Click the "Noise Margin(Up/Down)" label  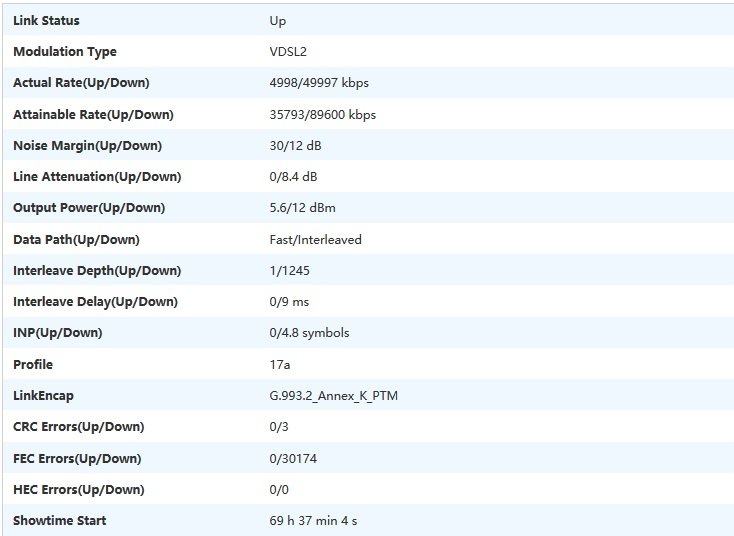[88, 146]
